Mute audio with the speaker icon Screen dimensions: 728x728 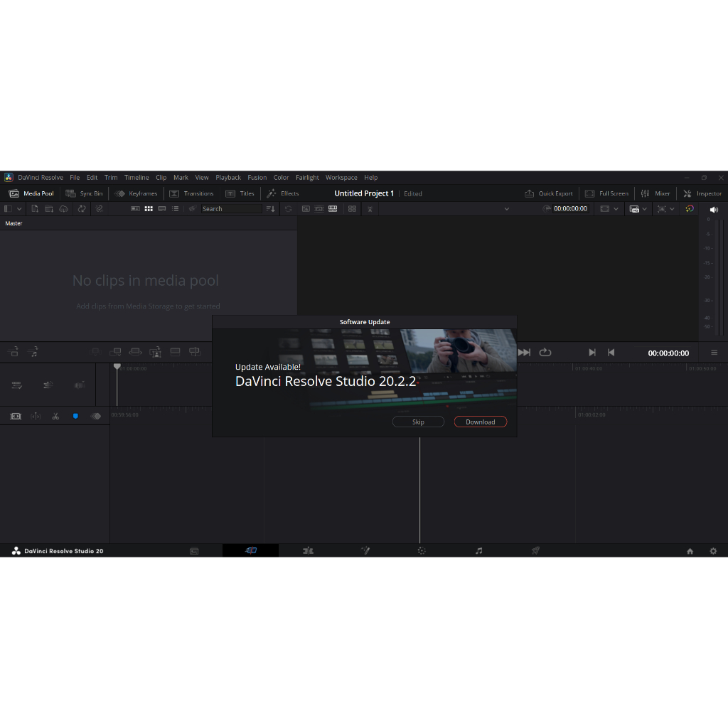(x=714, y=210)
